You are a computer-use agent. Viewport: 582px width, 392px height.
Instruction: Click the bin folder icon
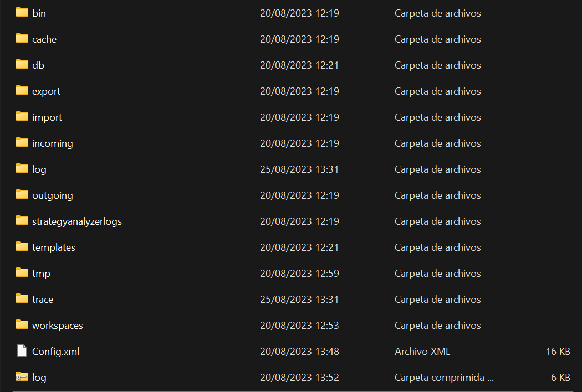(x=22, y=13)
